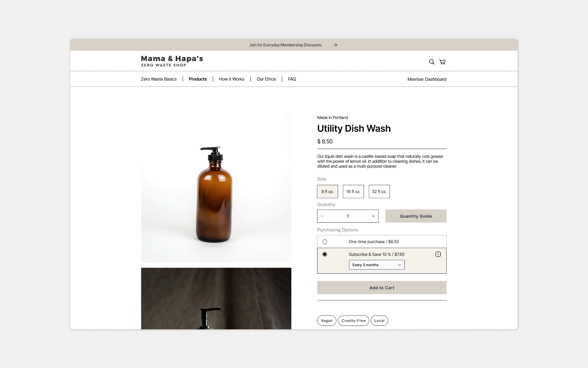This screenshot has height=368, width=588.
Task: Click the Purchasing Options label
Action: 337,230
